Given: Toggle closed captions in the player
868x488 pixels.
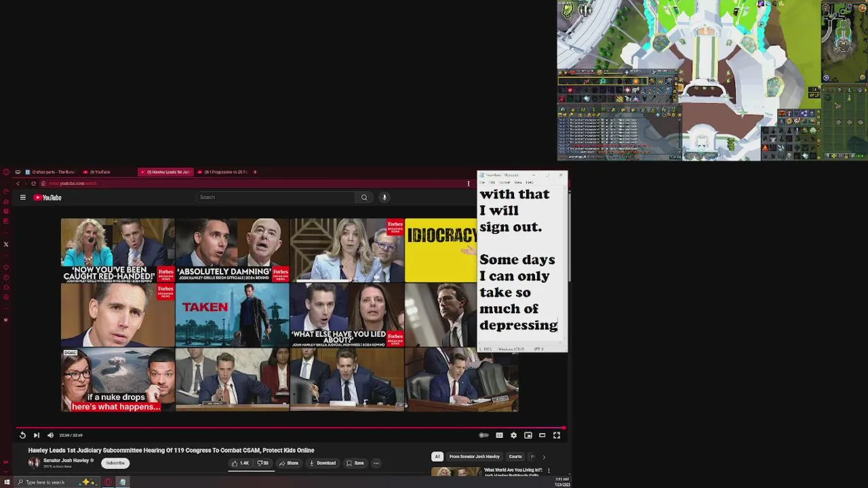Looking at the screenshot, I should coord(499,435).
